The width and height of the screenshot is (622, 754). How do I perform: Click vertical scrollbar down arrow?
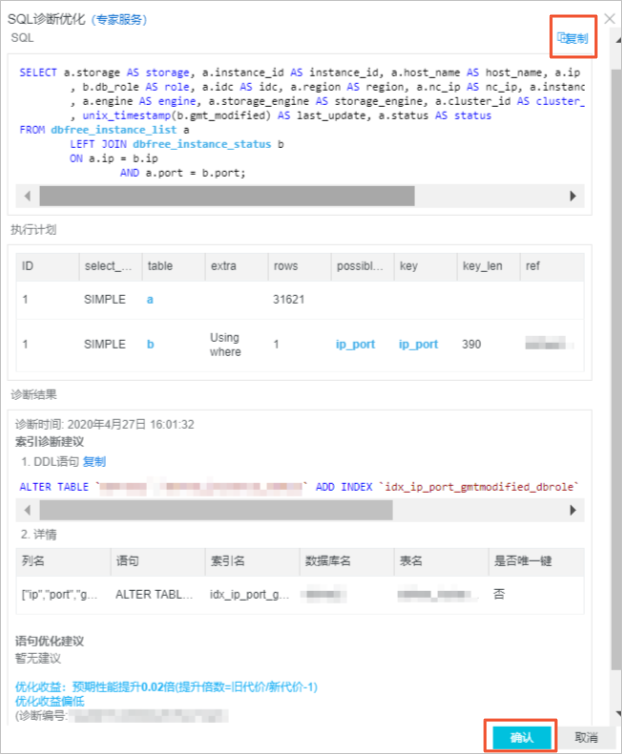click(x=618, y=713)
